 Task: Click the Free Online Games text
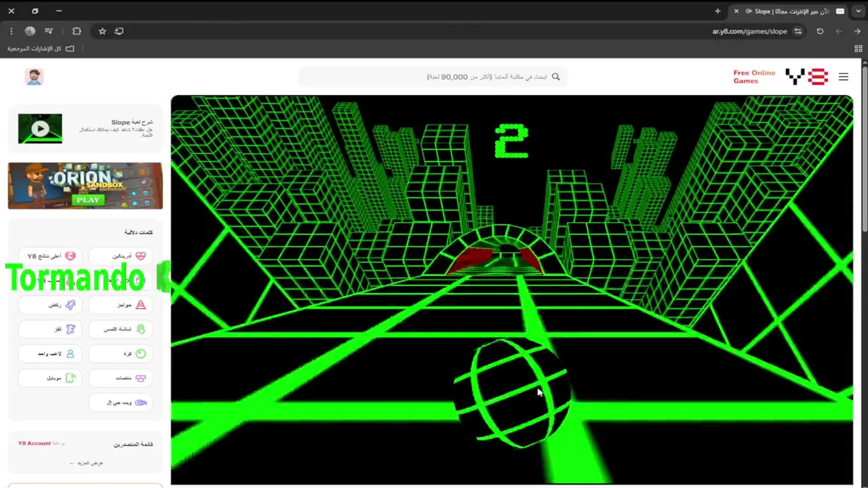click(754, 77)
